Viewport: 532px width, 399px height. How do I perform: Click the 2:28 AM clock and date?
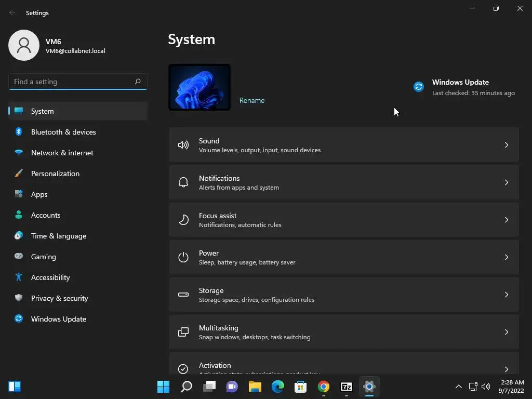tap(511, 387)
